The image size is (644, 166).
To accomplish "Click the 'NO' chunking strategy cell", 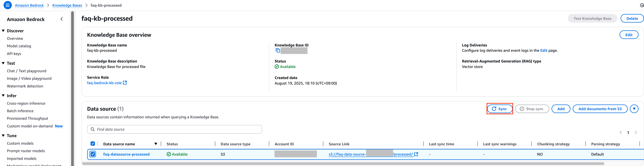I will pos(540,154).
